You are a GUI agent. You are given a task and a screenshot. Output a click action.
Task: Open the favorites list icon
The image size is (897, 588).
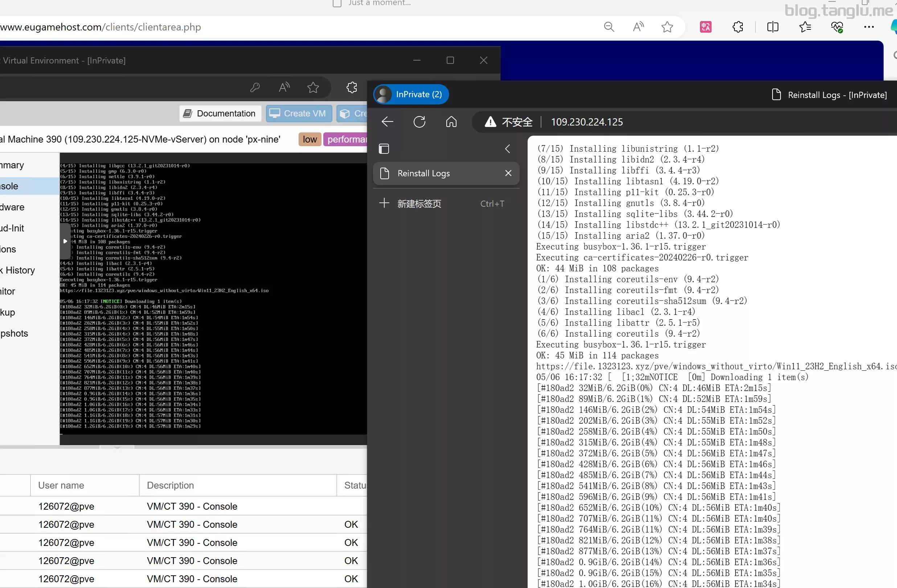tap(805, 27)
